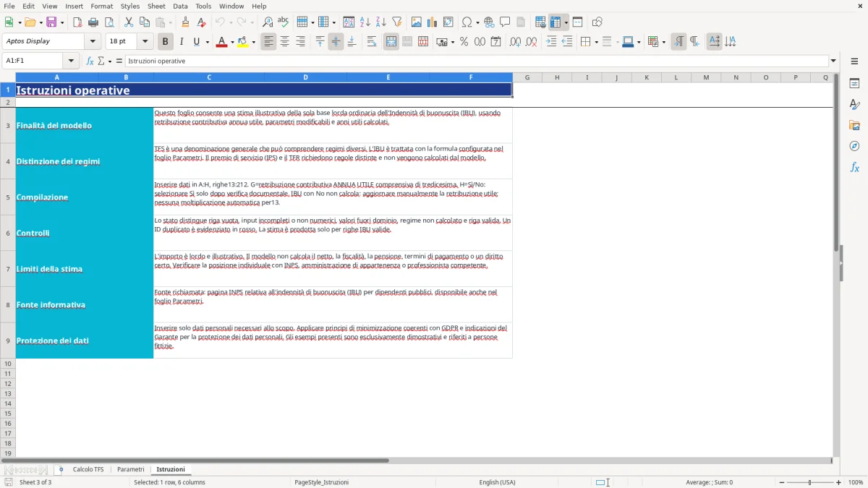Screen dimensions: 868x488
Task: Switch to the Parametri sheet tab
Action: click(131, 469)
